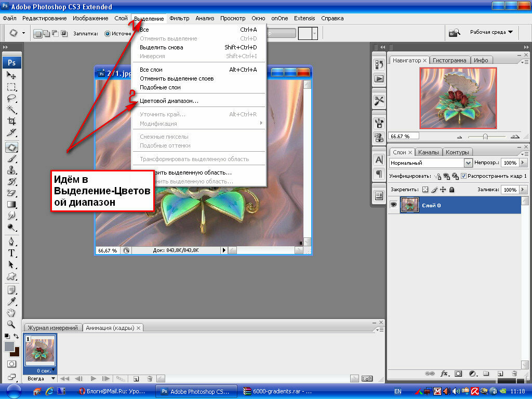The image size is (532, 399).
Task: Play the animation
Action: [93, 378]
